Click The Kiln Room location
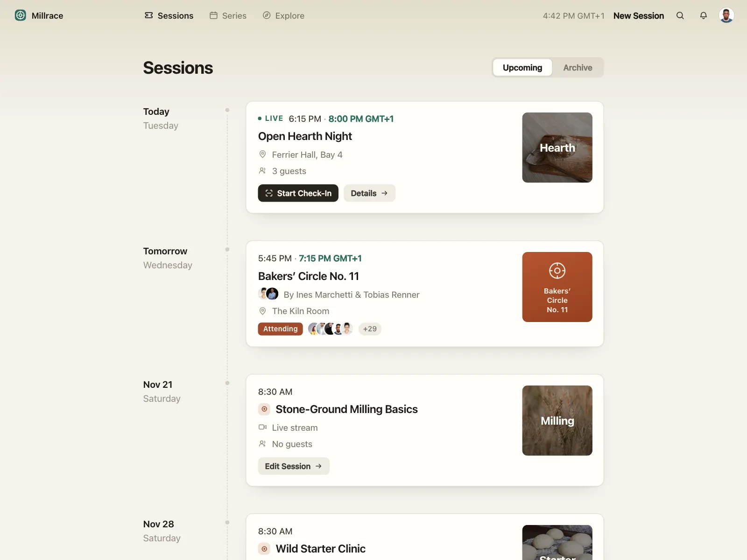 click(301, 311)
